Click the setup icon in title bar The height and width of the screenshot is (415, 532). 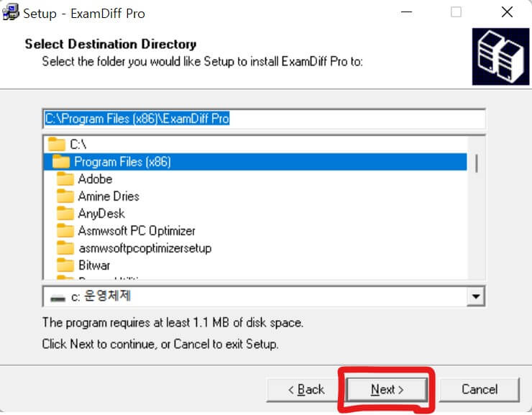[x=11, y=12]
